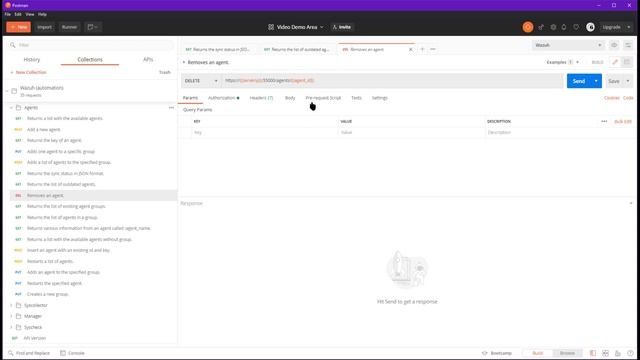
Task: Click the Save button
Action: [614, 81]
